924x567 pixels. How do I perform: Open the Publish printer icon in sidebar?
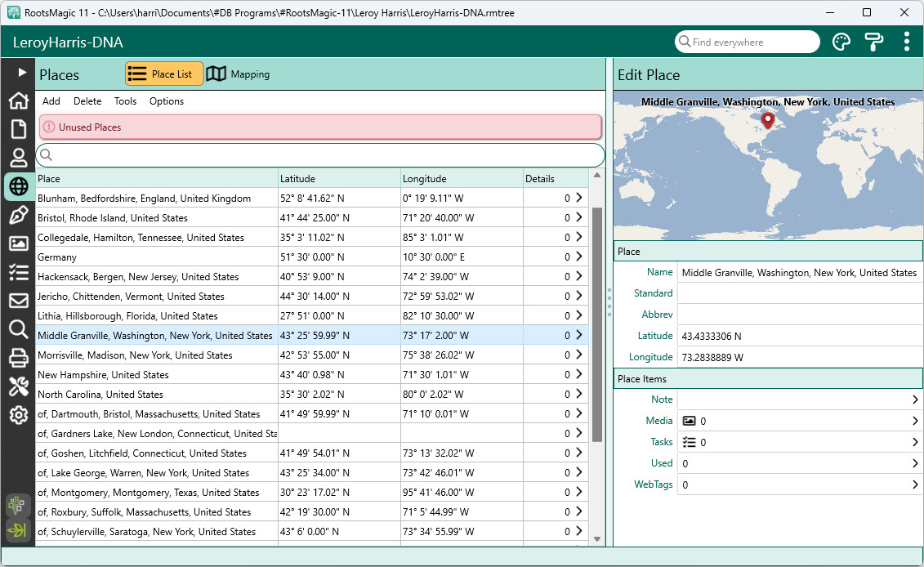click(18, 358)
